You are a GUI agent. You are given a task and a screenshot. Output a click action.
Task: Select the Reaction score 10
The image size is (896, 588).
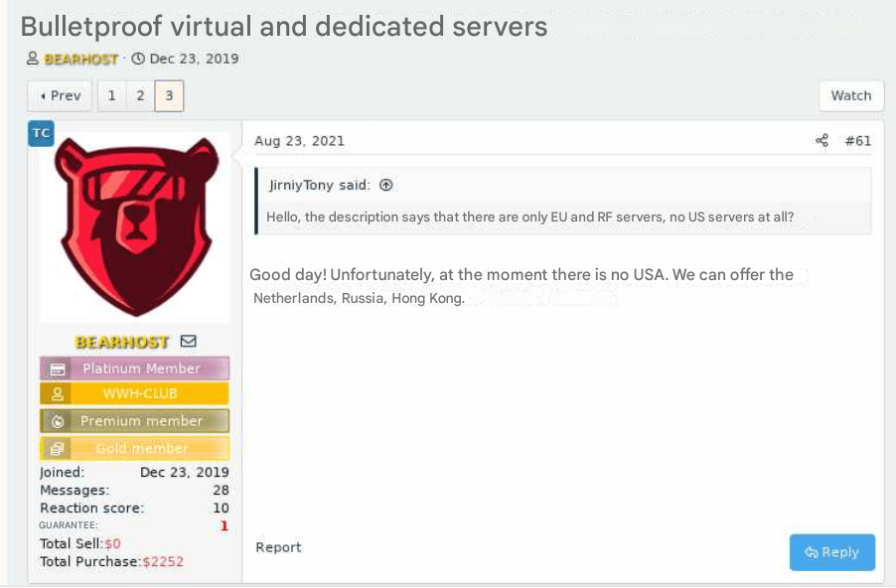[x=221, y=508]
